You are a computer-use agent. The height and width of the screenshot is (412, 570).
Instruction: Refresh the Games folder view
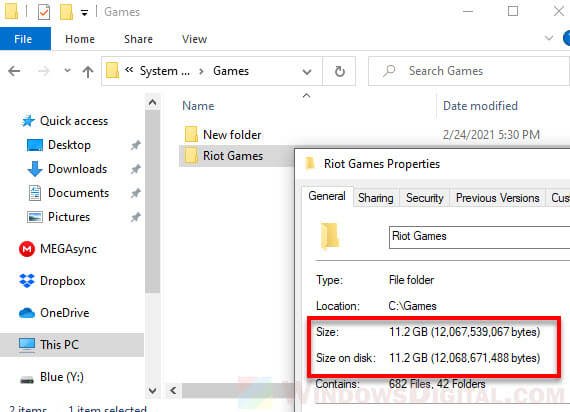pos(340,71)
